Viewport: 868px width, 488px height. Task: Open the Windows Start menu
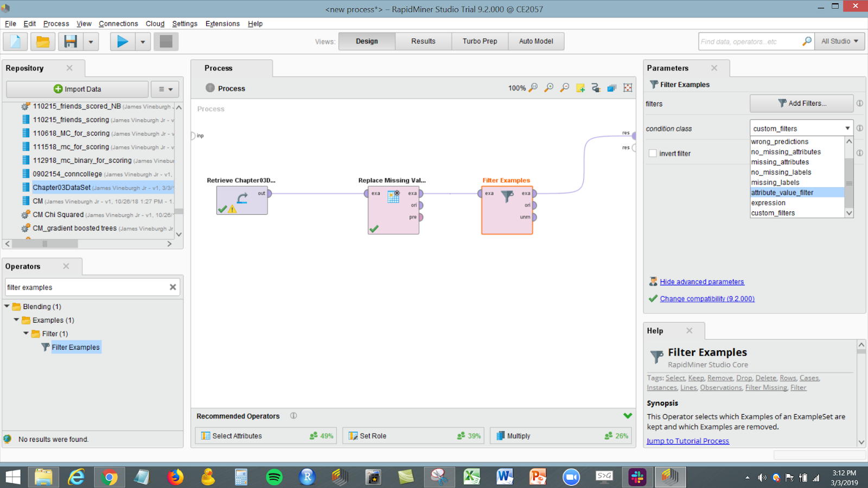(x=13, y=477)
